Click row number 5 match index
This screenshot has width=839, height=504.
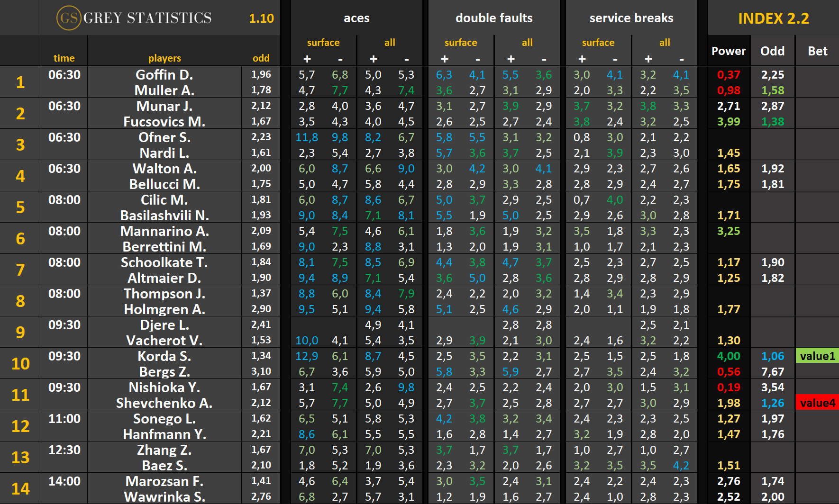[x=20, y=207]
